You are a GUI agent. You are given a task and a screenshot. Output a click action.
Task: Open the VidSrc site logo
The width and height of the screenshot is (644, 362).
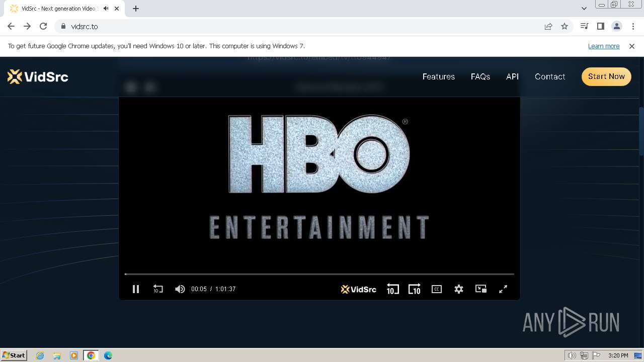coord(38,76)
